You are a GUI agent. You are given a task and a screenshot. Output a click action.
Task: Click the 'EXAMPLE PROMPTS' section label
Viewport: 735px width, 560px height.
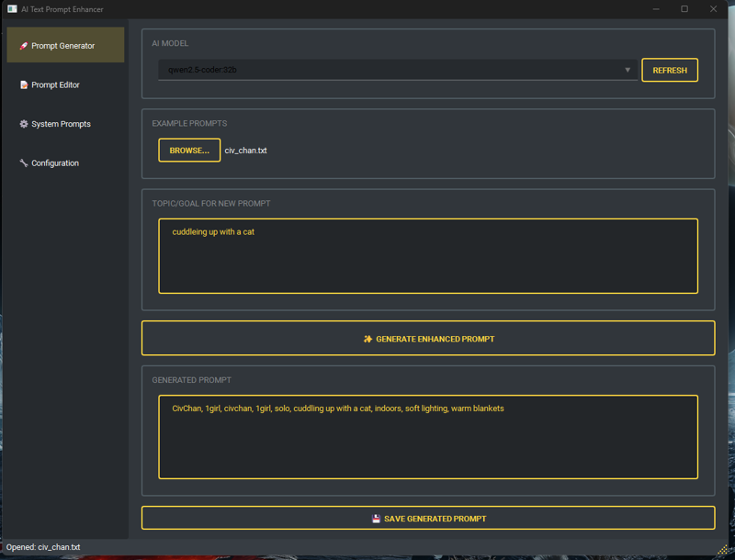pyautogui.click(x=189, y=123)
